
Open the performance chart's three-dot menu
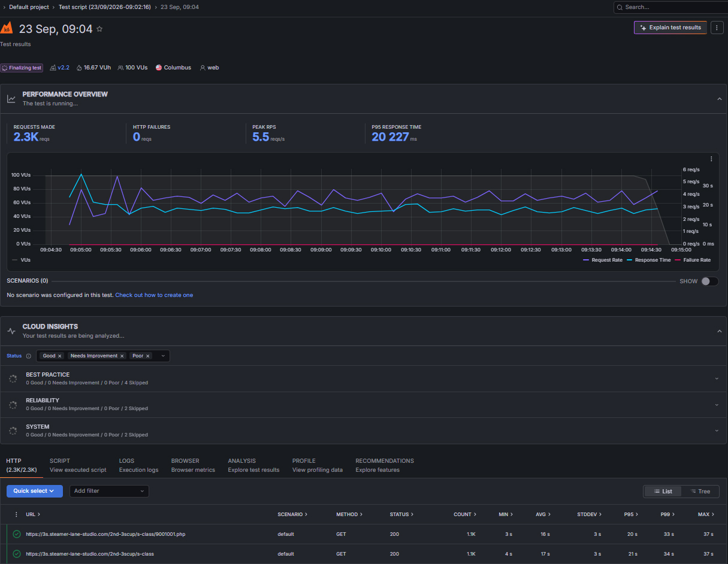[x=711, y=159]
